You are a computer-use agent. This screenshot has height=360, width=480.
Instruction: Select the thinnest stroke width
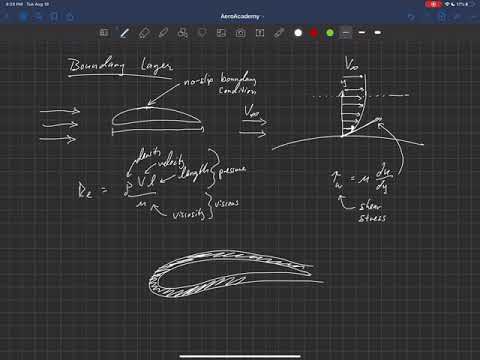tap(346, 33)
